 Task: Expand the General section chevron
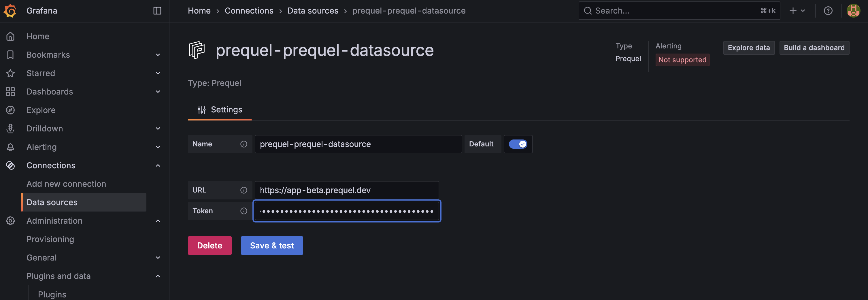(158, 258)
